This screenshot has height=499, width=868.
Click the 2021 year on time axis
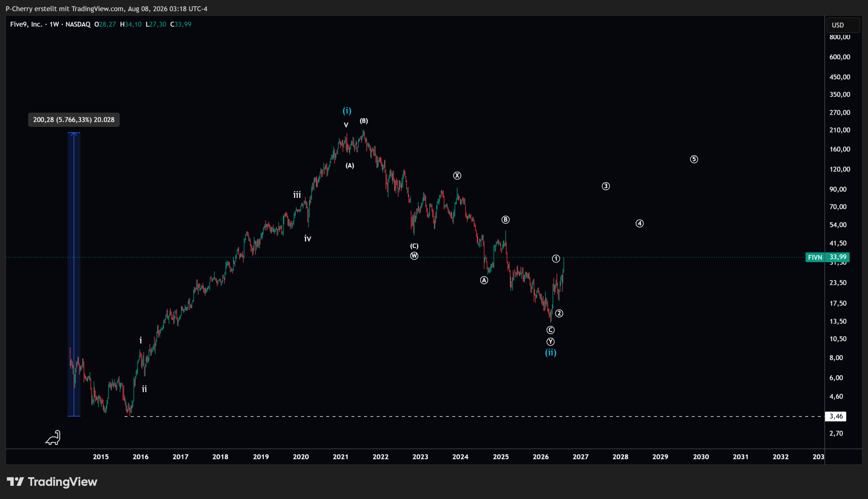[341, 457]
